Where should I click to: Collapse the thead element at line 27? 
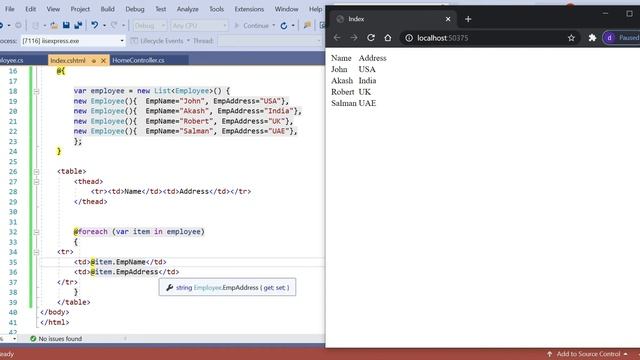tap(36, 182)
